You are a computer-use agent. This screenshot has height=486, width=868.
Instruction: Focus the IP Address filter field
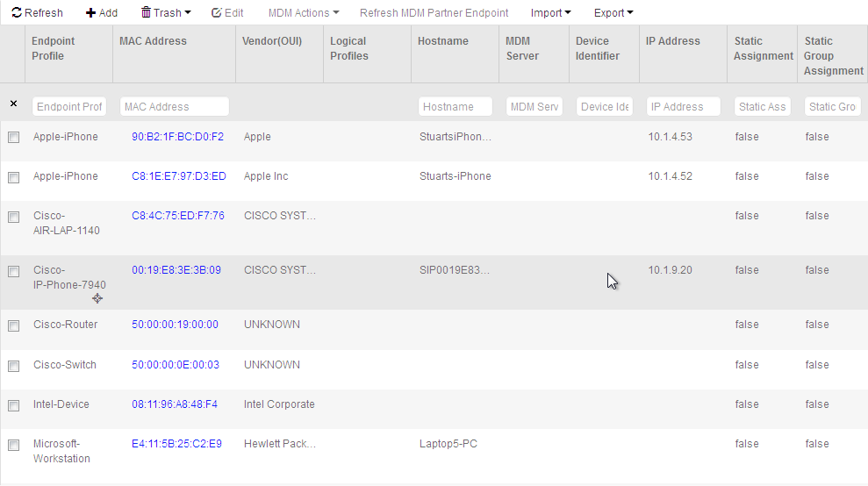pos(683,107)
